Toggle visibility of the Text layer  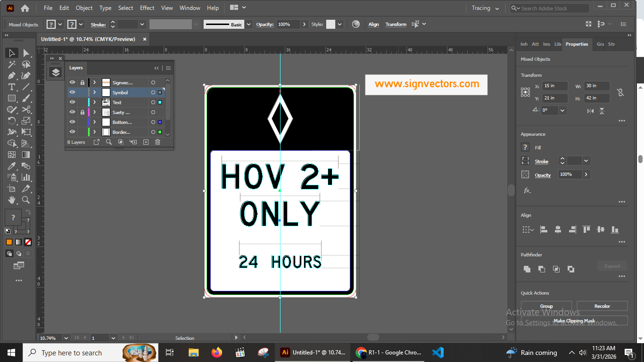tap(72, 102)
